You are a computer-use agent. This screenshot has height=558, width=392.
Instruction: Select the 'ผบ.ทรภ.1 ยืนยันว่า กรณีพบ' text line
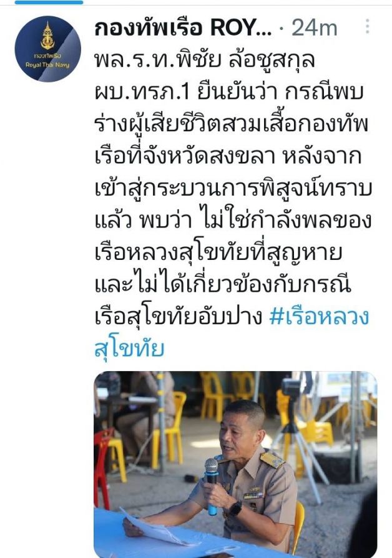tap(229, 92)
